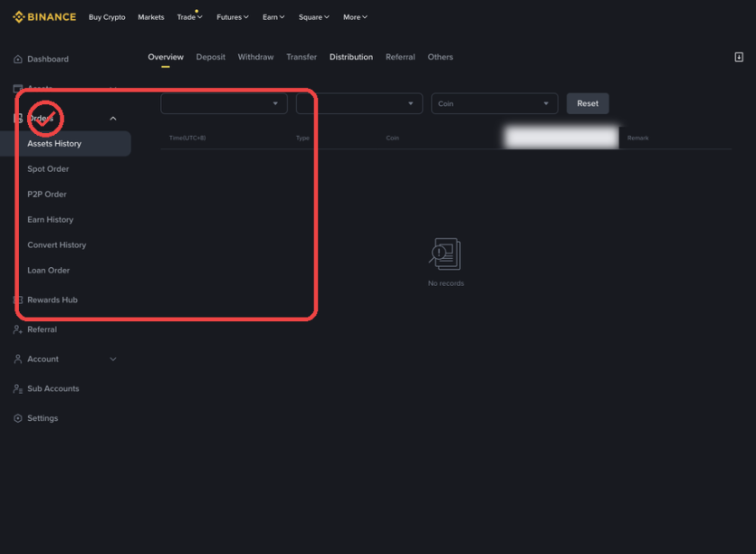Select Convert History in sidebar
The width and height of the screenshot is (756, 554).
tap(57, 245)
